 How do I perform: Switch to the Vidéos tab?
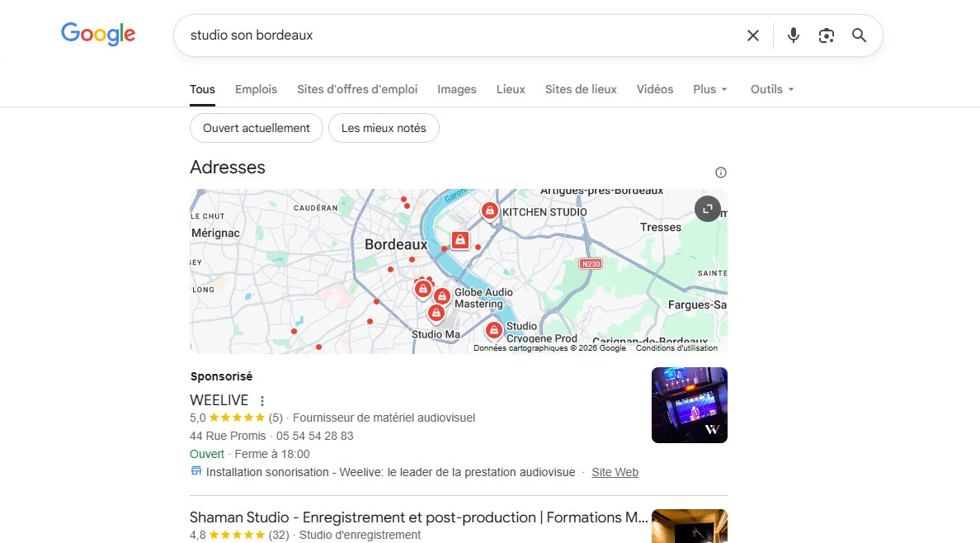click(655, 89)
